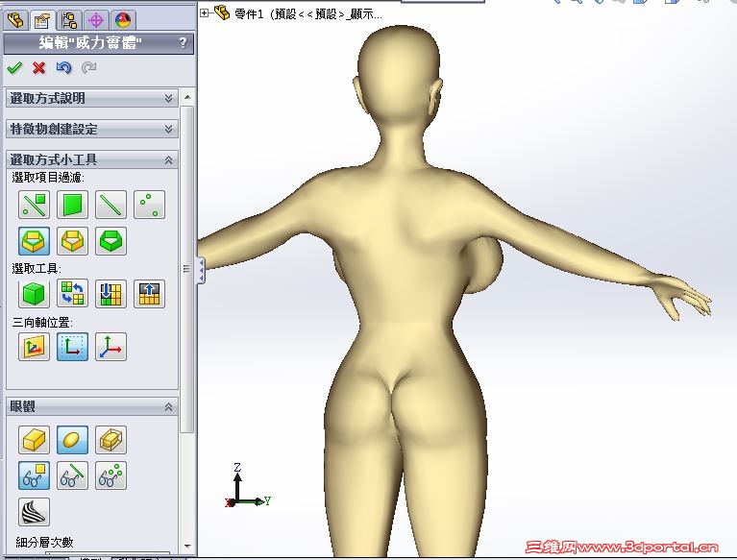Viewport: 737px width, 560px height.
Task: Click the panel scrollbar down arrow
Action: [x=187, y=547]
